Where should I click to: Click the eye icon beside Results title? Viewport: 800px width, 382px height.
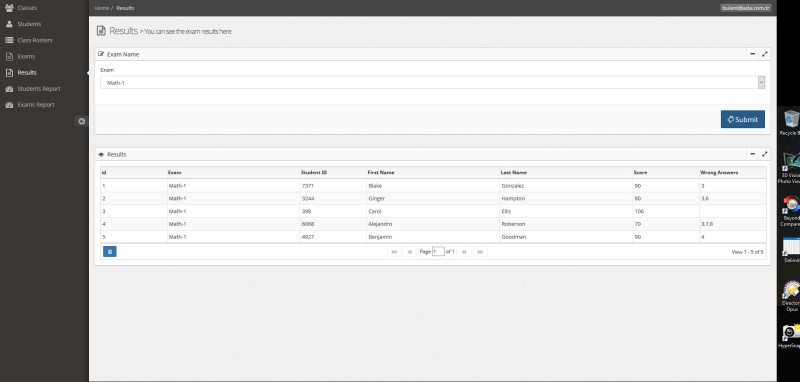[101, 154]
